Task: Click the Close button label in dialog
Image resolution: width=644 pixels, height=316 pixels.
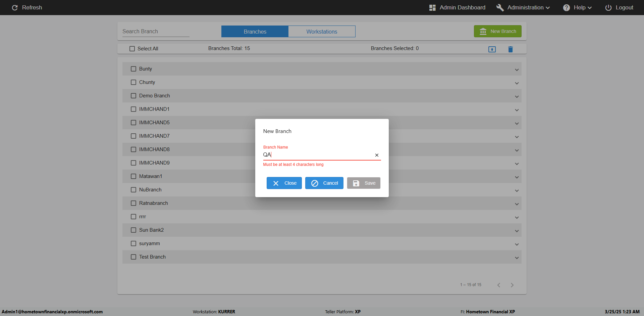Action: 290,183
